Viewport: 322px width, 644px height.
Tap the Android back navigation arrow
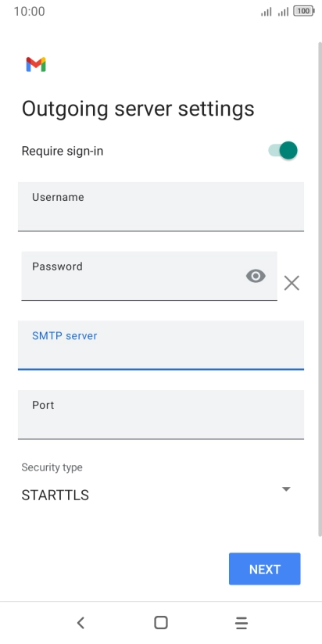click(x=80, y=623)
